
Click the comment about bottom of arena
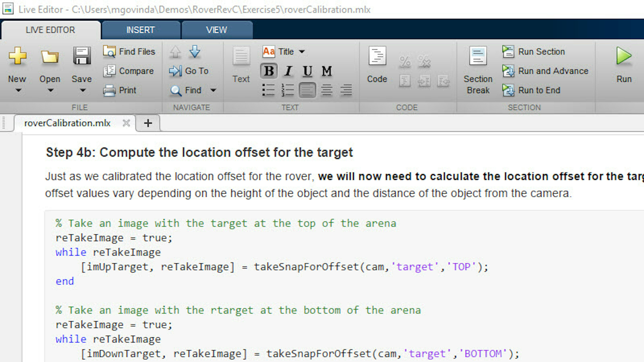click(x=238, y=310)
